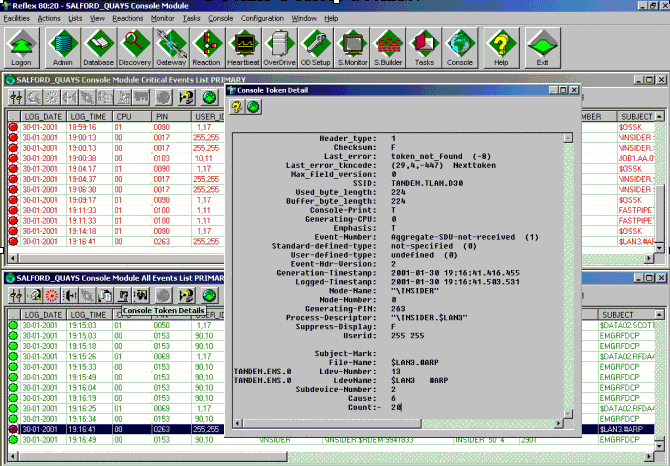The image size is (670, 466).
Task: Open the Tasks module
Action: click(424, 47)
